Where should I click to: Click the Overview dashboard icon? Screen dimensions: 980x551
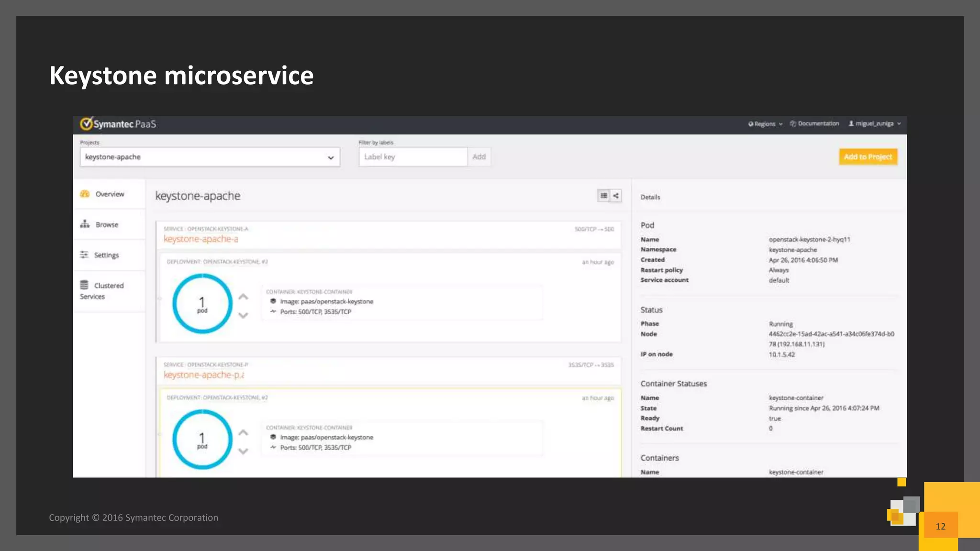coord(85,194)
